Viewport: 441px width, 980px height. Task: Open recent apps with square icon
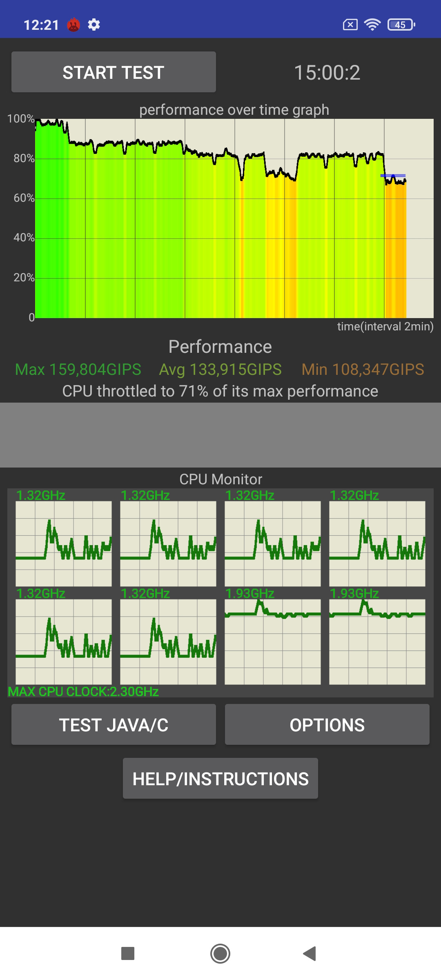[x=128, y=953]
